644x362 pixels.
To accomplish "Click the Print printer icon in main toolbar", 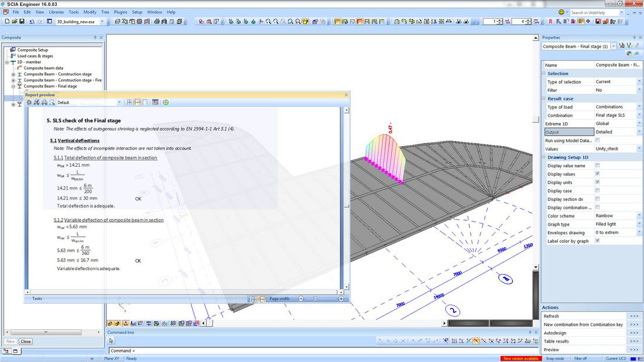I will pos(156,21).
